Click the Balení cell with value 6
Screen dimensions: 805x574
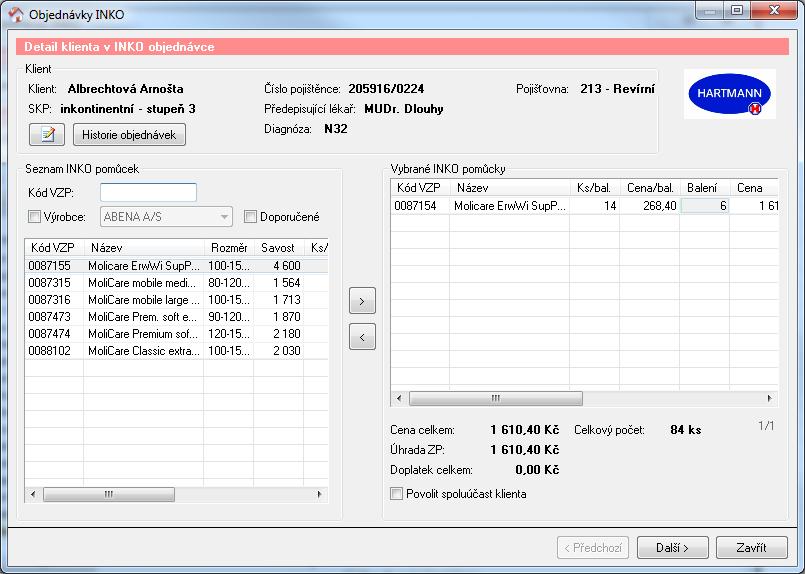tap(704, 206)
